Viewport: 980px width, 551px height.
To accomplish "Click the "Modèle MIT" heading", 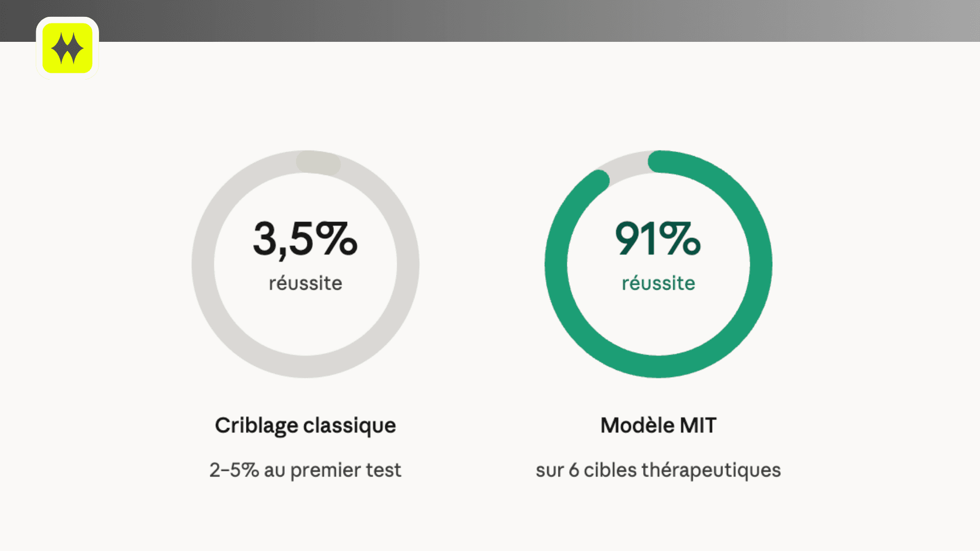I will tap(658, 425).
